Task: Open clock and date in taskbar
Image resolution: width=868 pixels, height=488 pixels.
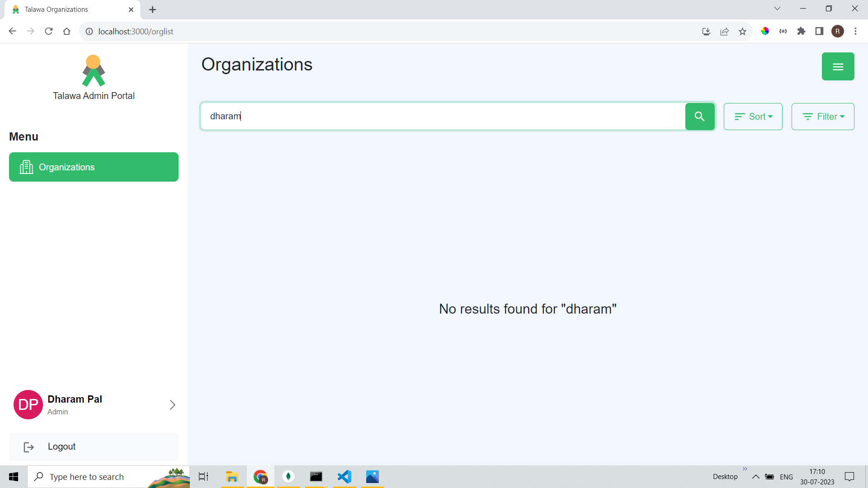Action: click(x=817, y=477)
